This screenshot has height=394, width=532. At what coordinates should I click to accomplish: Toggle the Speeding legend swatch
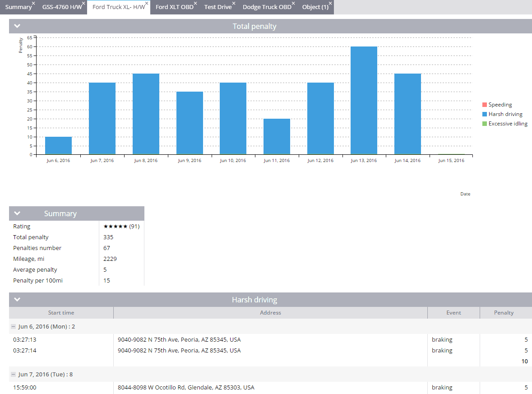pos(485,105)
